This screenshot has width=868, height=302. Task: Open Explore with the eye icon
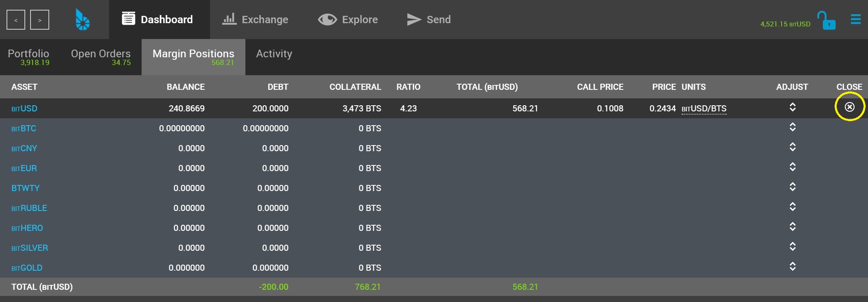[328, 20]
